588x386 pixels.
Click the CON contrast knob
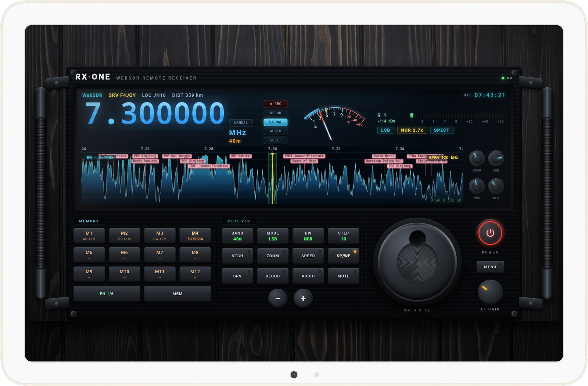(x=496, y=158)
